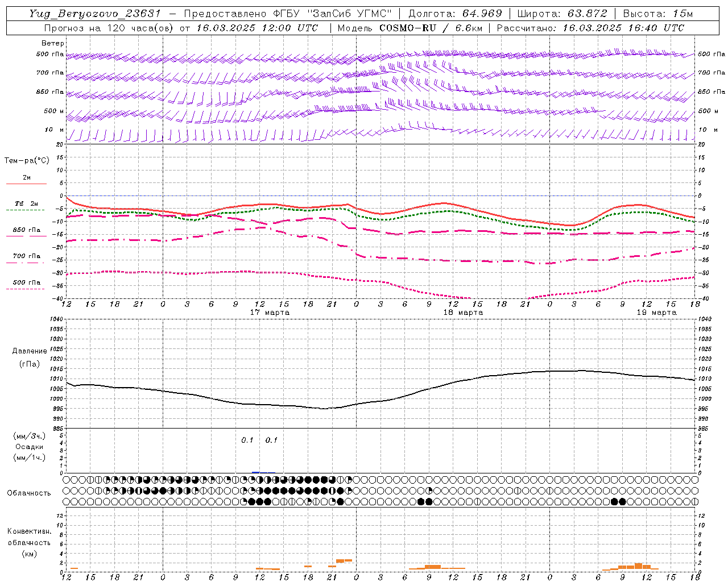
Task: Click the 19 марта date label
Action: [x=656, y=313]
